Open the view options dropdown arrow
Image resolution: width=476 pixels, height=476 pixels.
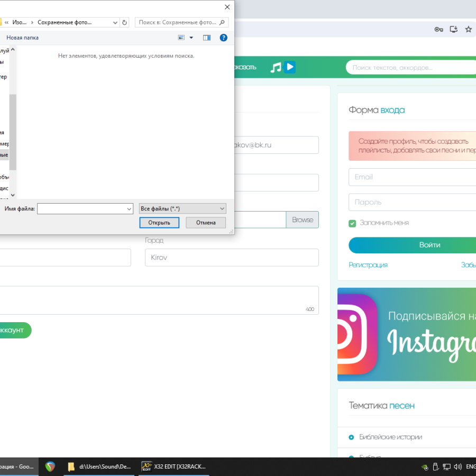[x=191, y=38]
